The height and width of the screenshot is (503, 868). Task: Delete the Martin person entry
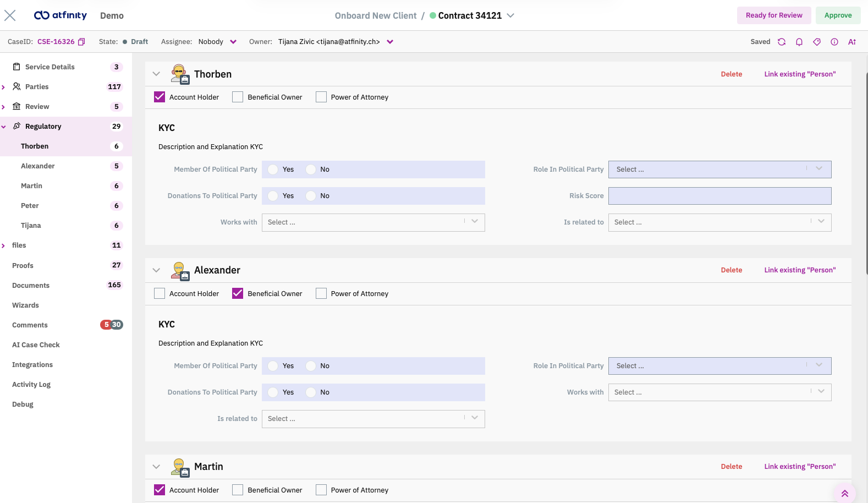732,467
